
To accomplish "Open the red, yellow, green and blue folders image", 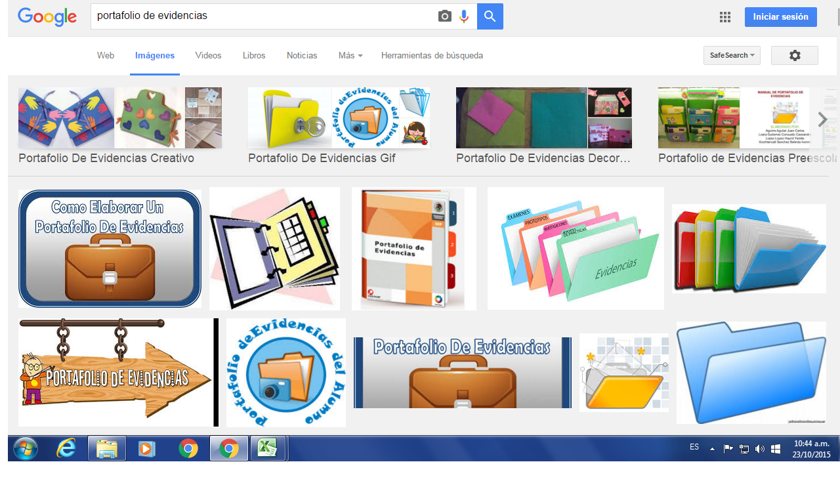I will tap(749, 249).
